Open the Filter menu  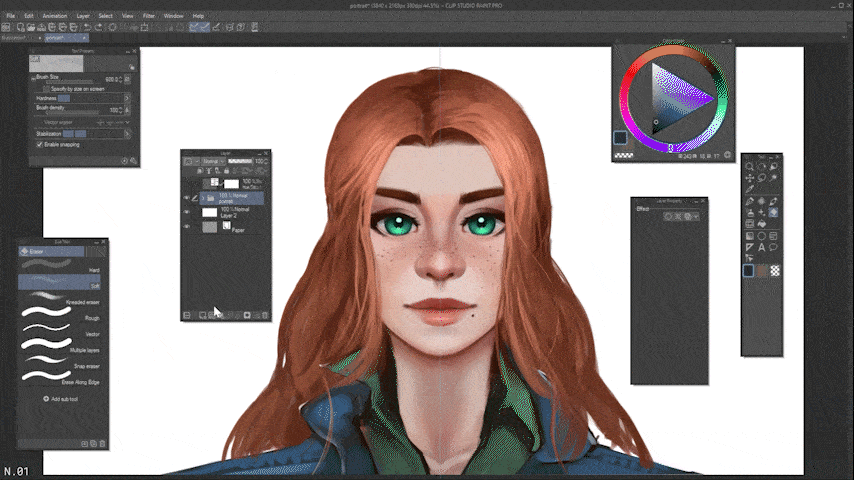(148, 17)
